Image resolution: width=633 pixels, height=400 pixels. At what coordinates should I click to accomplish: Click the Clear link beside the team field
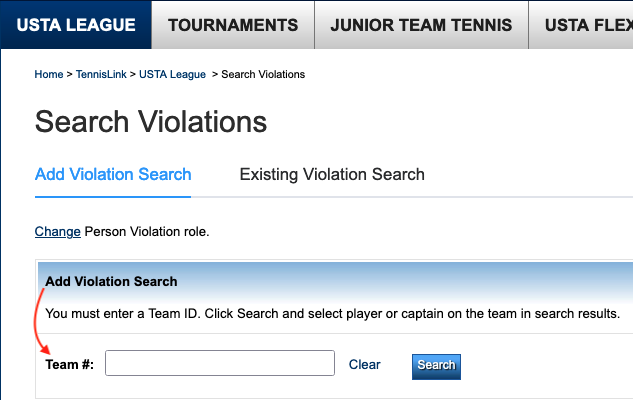coord(365,365)
